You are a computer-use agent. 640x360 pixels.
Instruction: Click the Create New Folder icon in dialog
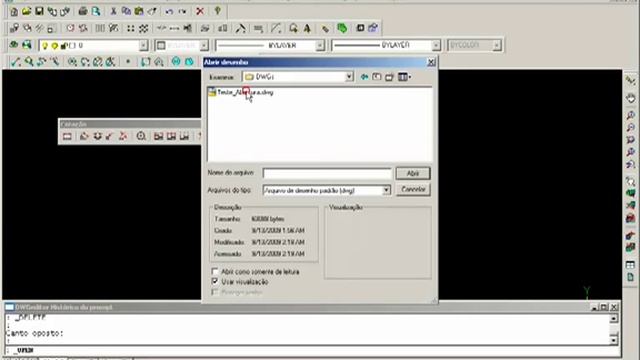pyautogui.click(x=389, y=77)
